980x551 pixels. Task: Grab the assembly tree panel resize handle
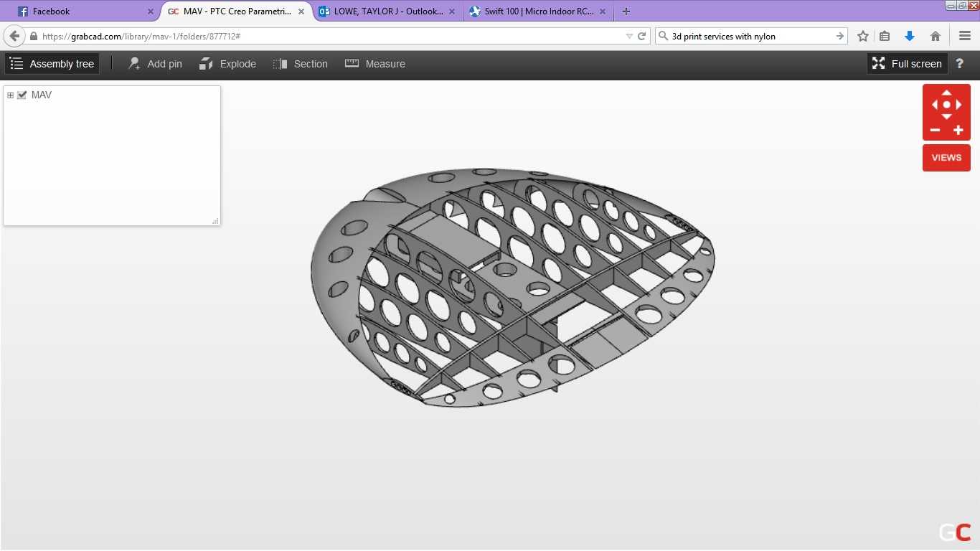click(215, 221)
